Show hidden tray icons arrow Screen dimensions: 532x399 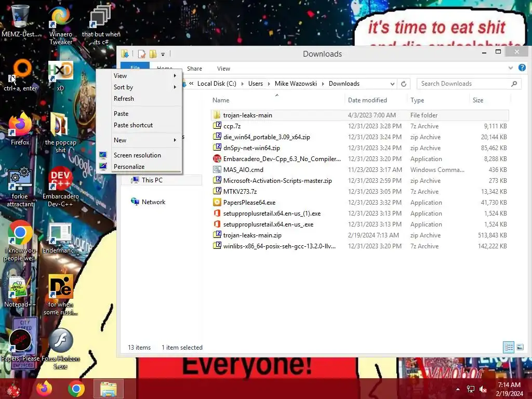[458, 389]
